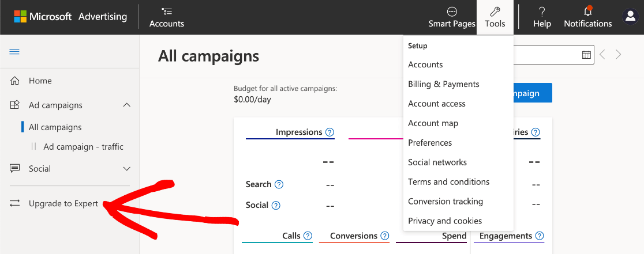Viewport: 644px width, 254px height.
Task: Close the Tools dropdown menu button
Action: [x=495, y=17]
